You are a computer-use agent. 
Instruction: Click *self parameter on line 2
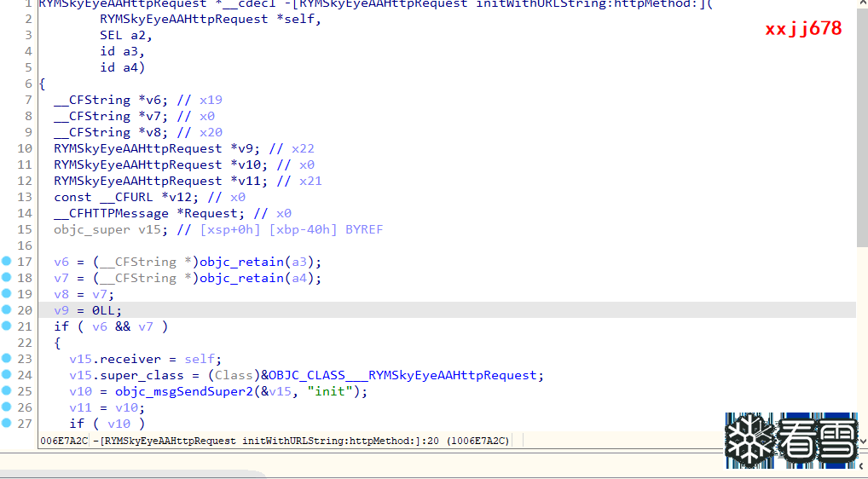click(x=295, y=20)
